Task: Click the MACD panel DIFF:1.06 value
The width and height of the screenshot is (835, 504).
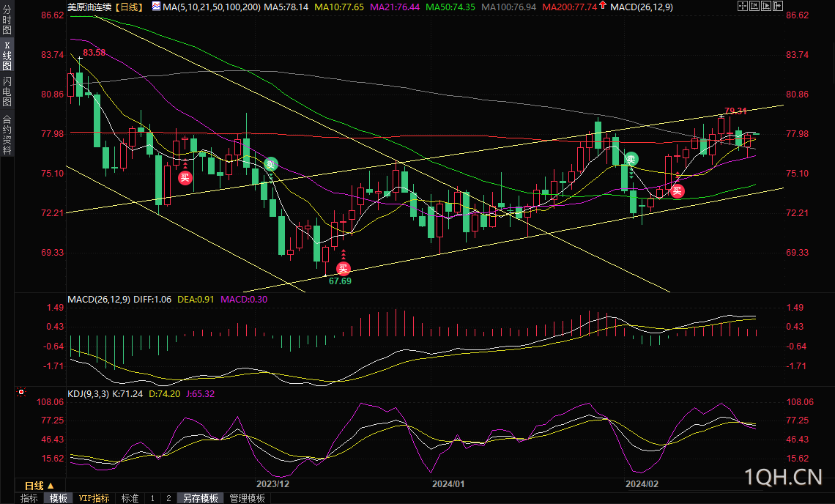Action: coord(152,300)
